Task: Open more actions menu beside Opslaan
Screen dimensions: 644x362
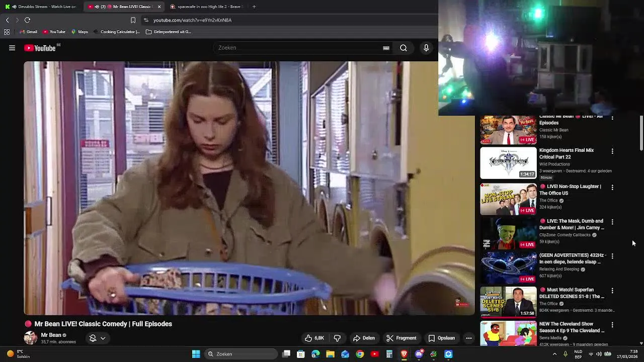Action: click(x=469, y=338)
